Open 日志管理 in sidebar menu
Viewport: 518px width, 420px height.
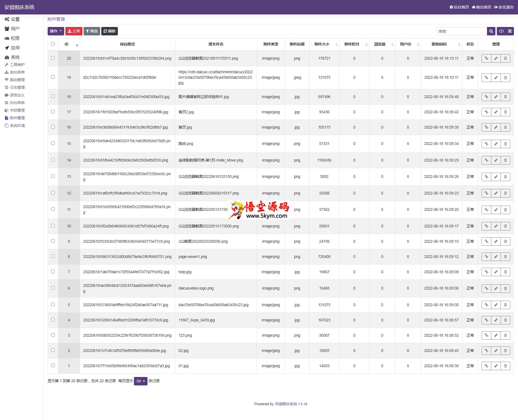pos(15,87)
